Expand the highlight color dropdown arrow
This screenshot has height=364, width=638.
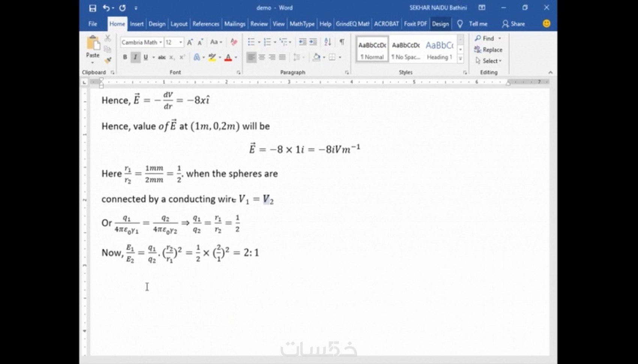220,57
